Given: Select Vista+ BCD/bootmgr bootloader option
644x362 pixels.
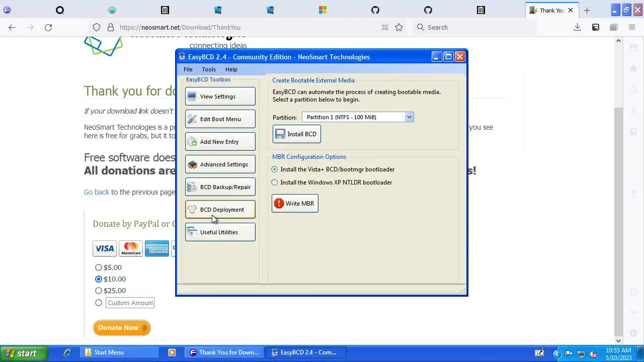Looking at the screenshot, I should pyautogui.click(x=274, y=169).
